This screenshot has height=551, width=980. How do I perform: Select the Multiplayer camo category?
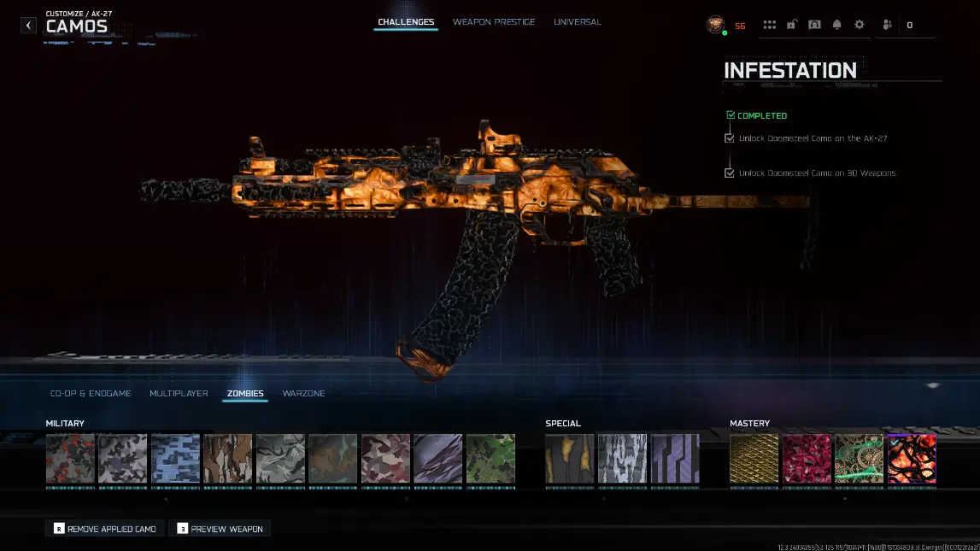click(179, 393)
